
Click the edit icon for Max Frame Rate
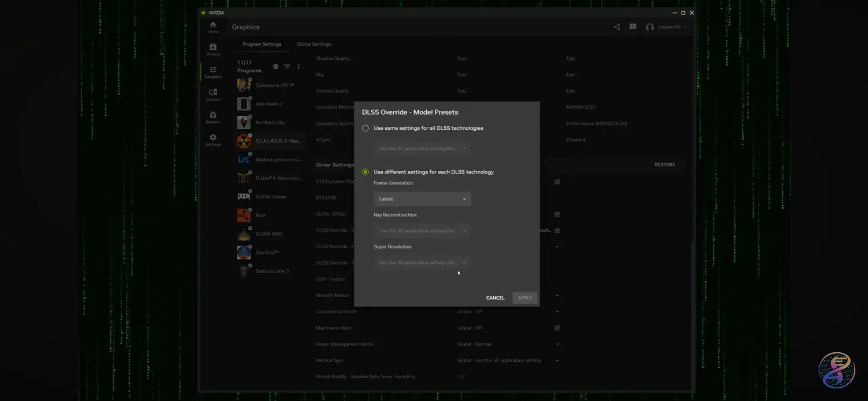click(557, 328)
